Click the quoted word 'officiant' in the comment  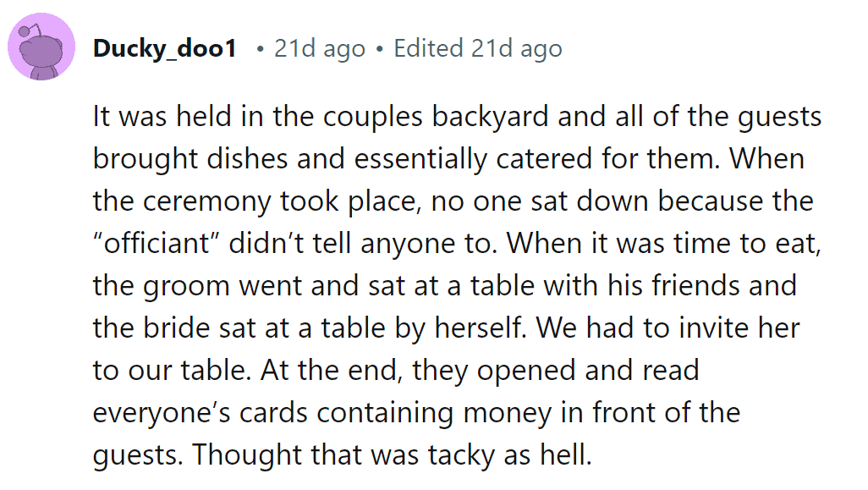pyautogui.click(x=157, y=244)
